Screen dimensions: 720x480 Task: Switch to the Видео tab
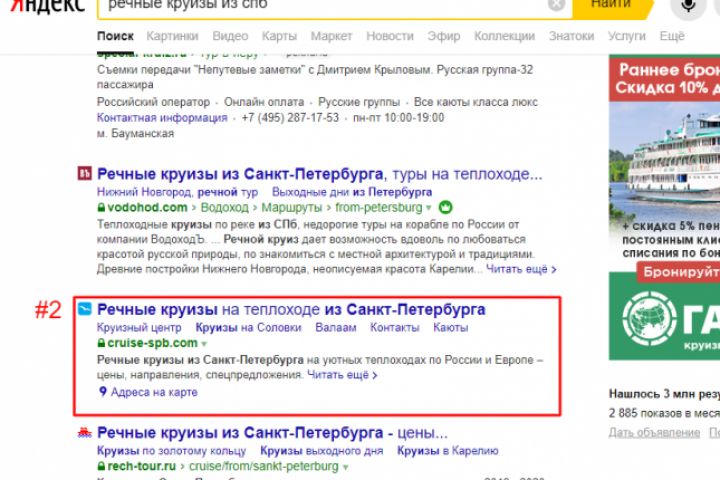point(230,36)
